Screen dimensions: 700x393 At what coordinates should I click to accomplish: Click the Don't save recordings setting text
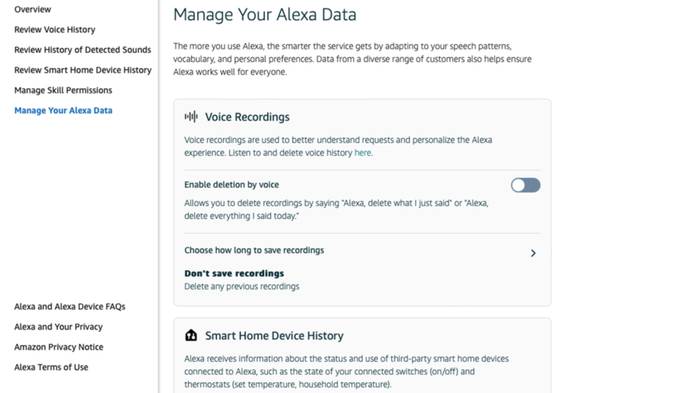pyautogui.click(x=234, y=273)
